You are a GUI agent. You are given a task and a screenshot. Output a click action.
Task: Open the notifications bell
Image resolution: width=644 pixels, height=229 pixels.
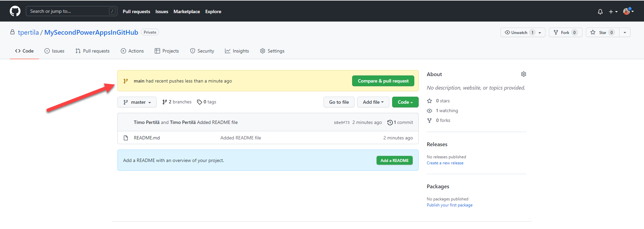click(x=600, y=12)
